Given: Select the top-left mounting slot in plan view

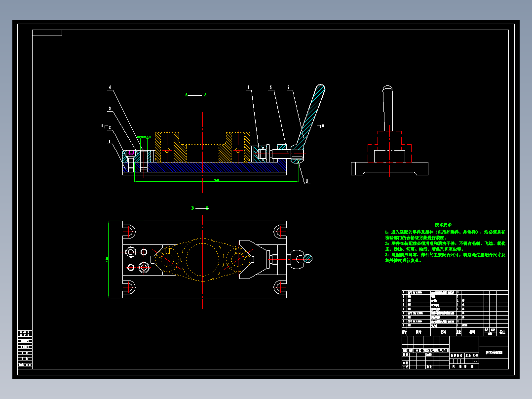Looking at the screenshot, I should pos(129,232).
